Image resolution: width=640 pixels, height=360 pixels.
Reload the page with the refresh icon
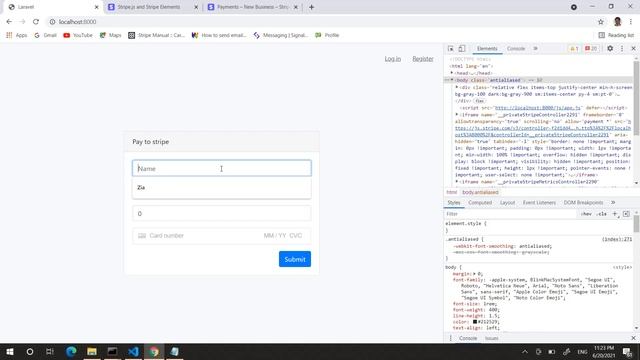(36, 22)
